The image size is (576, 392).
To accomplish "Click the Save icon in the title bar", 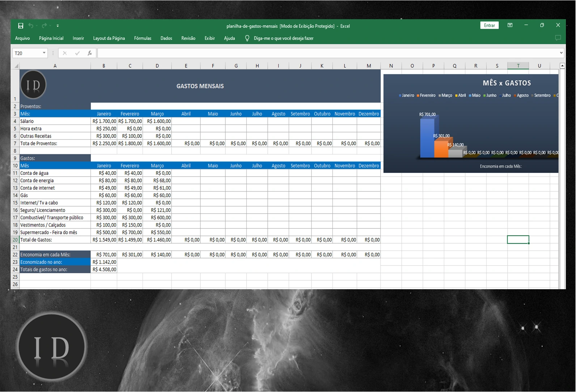I will coord(21,26).
